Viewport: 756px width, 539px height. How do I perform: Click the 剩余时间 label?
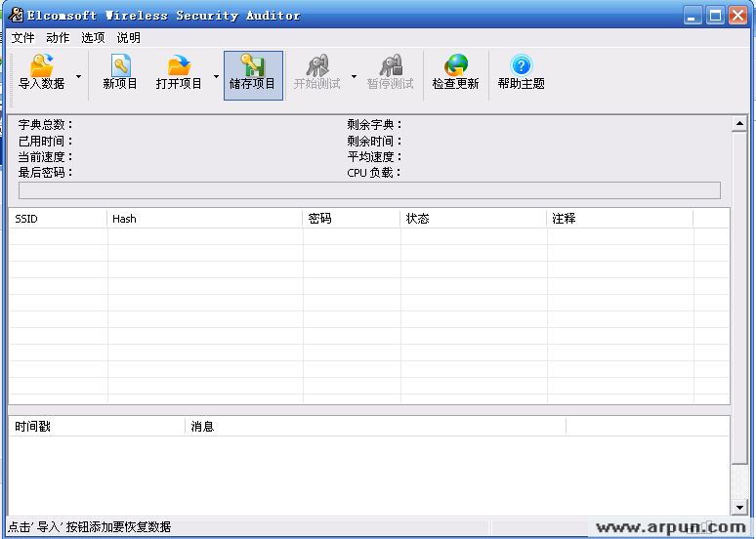pyautogui.click(x=374, y=141)
